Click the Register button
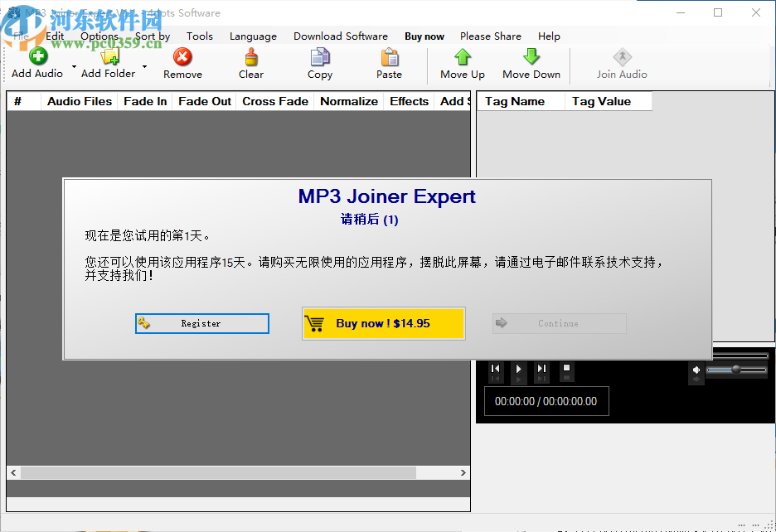 (201, 323)
